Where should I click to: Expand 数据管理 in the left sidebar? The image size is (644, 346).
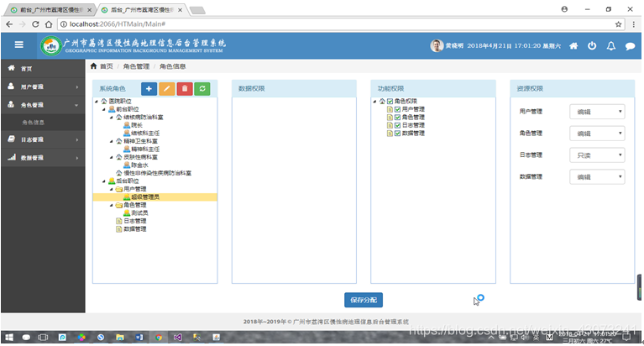click(x=43, y=158)
